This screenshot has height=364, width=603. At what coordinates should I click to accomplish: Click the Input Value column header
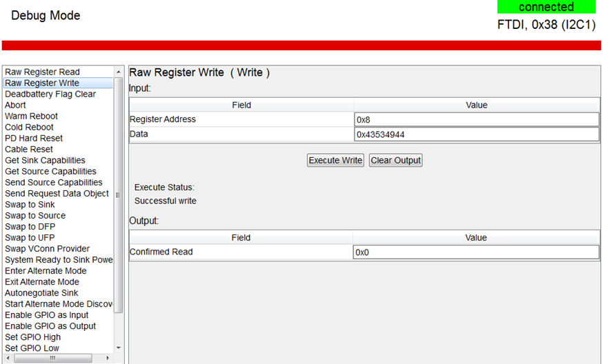click(x=477, y=105)
